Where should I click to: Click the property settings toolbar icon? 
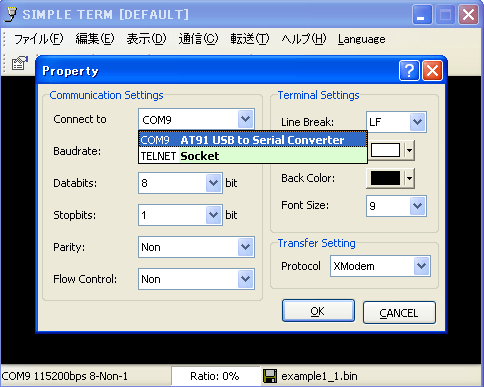pos(20,63)
